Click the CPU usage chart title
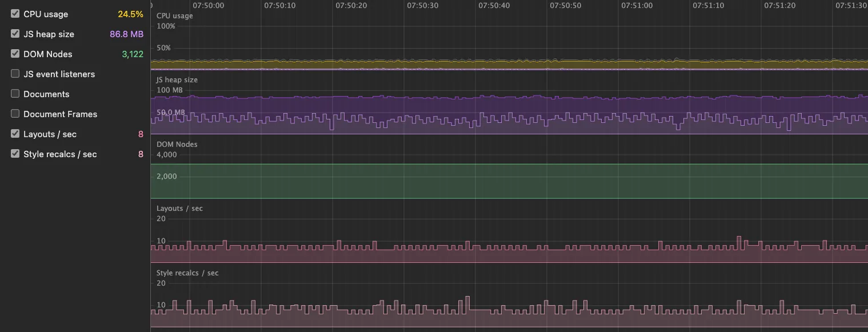868x332 pixels. [175, 16]
